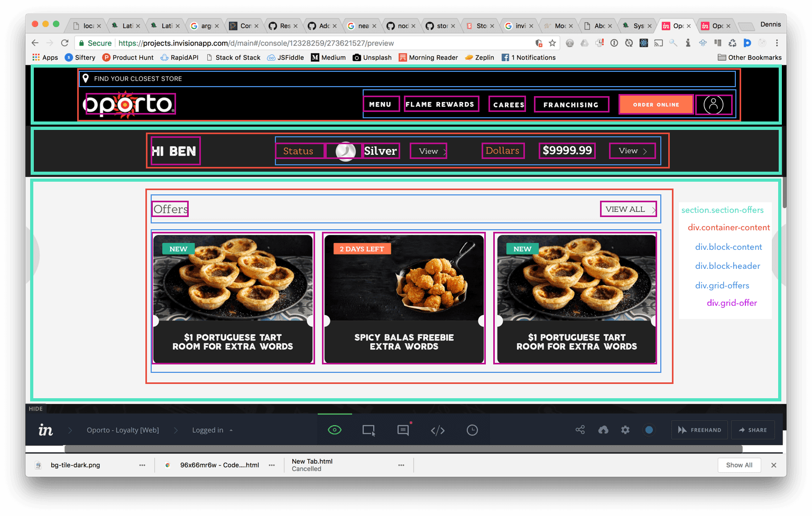Close the downloads bar with X
The image size is (812, 516).
click(774, 465)
